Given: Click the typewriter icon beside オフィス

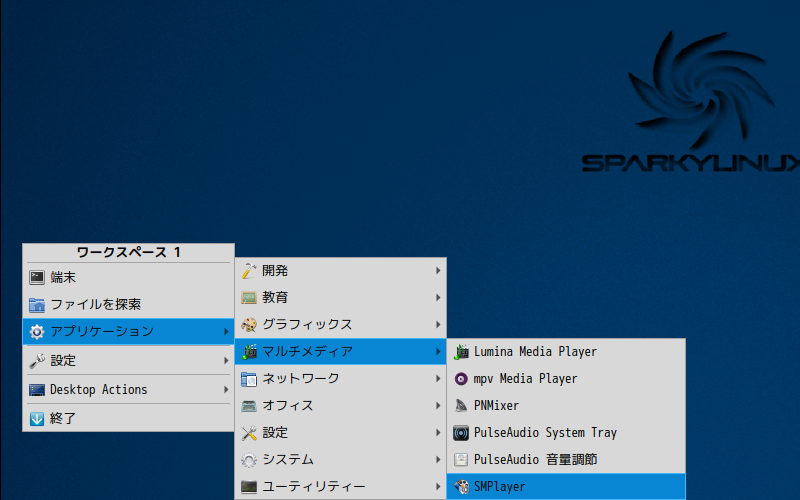Looking at the screenshot, I should coord(249,406).
